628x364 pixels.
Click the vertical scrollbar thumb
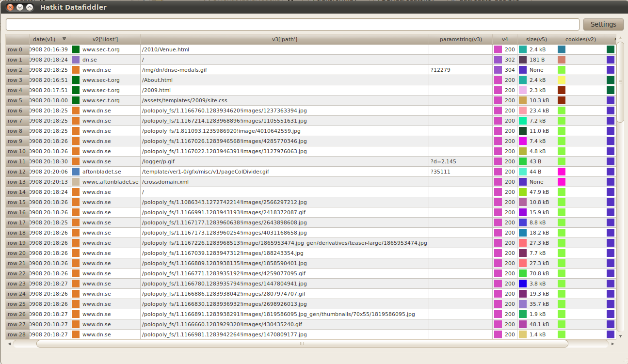pos(620,81)
